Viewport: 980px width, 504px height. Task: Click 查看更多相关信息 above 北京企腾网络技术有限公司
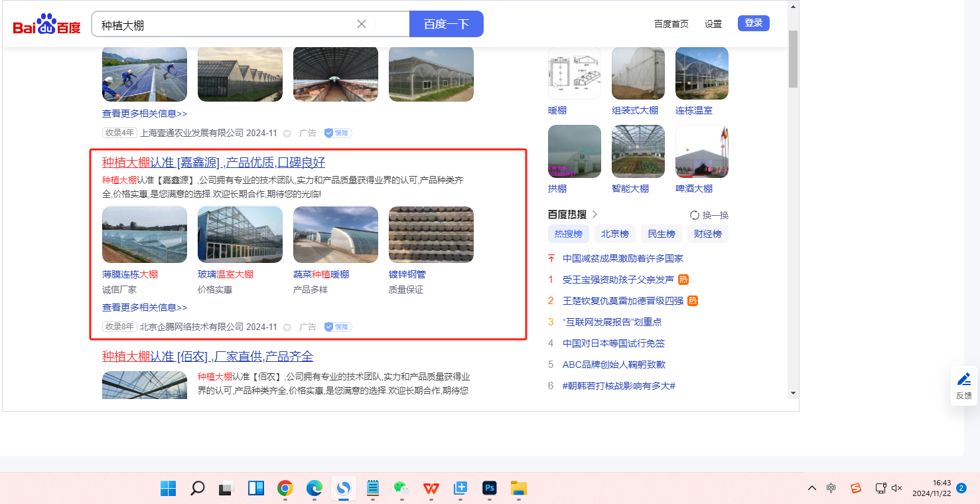(145, 307)
